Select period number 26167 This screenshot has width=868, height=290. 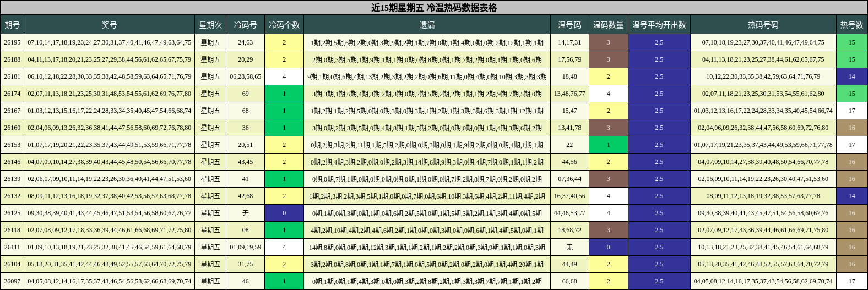12,111
